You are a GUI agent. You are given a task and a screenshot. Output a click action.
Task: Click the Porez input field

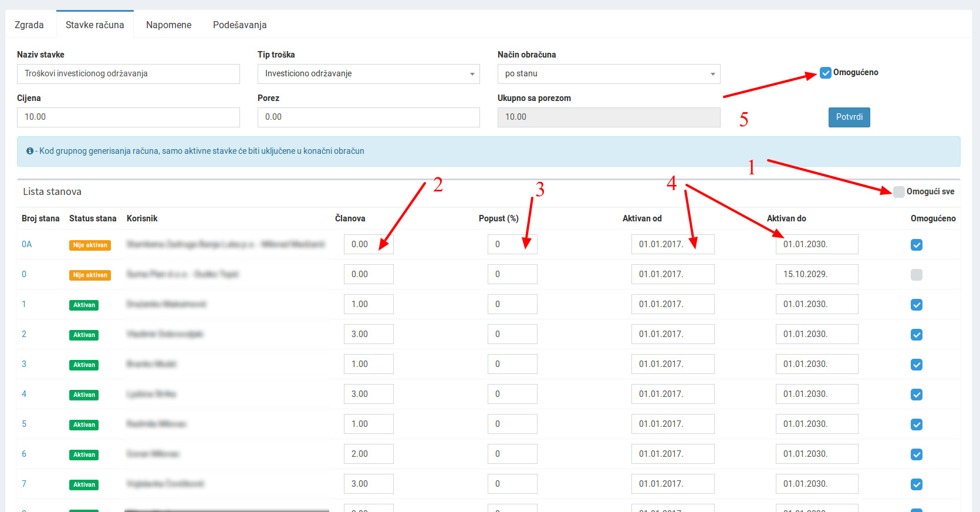pos(369,117)
